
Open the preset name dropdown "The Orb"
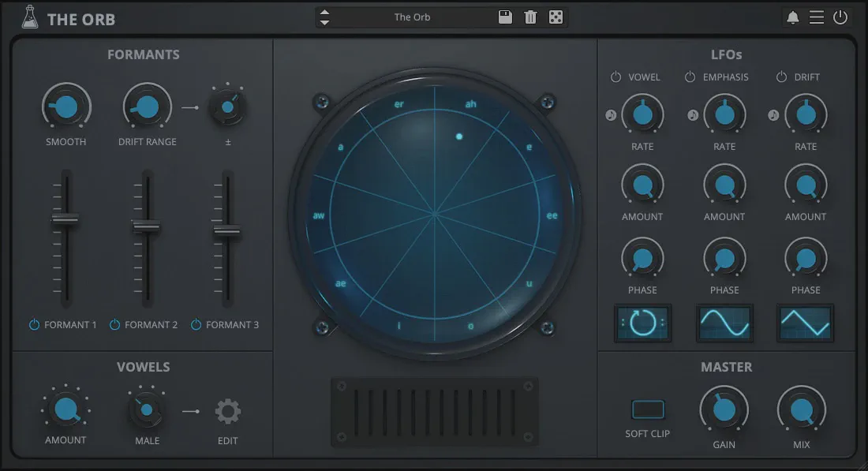coord(413,17)
